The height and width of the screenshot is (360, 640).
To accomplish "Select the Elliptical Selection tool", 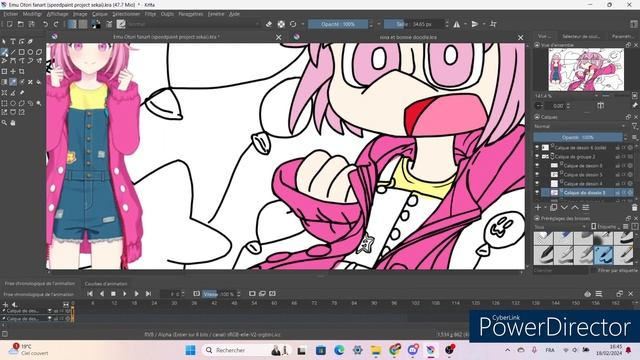I will (13, 103).
